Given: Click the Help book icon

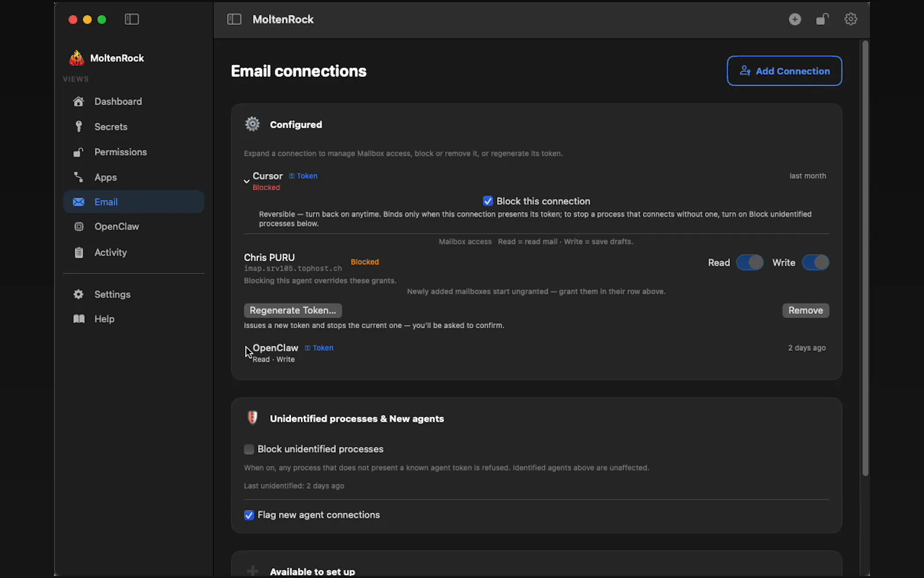Looking at the screenshot, I should [79, 319].
